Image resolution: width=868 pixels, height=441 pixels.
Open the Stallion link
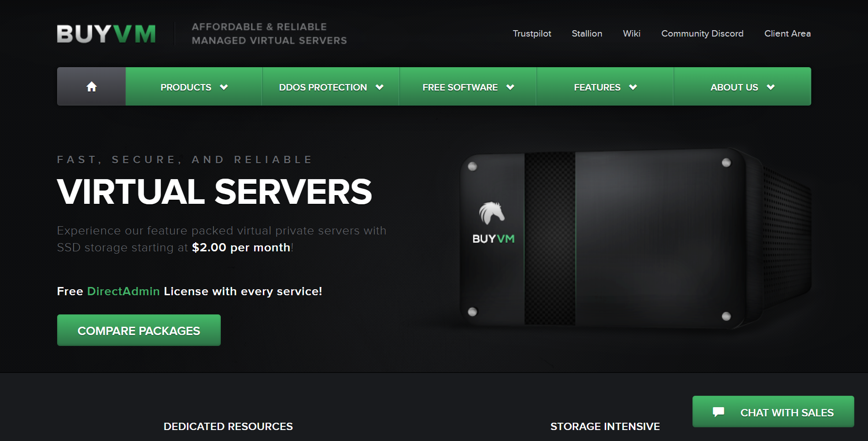[x=587, y=33]
